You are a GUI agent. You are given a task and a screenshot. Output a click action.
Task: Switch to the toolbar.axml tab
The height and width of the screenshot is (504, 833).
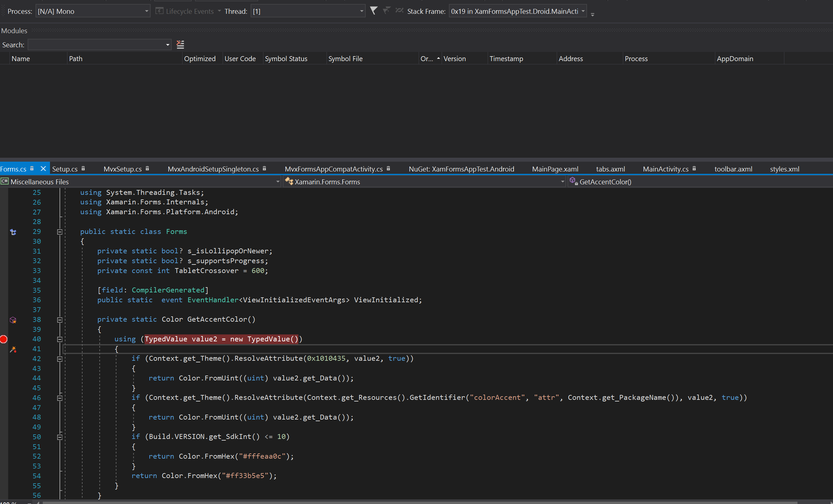733,169
